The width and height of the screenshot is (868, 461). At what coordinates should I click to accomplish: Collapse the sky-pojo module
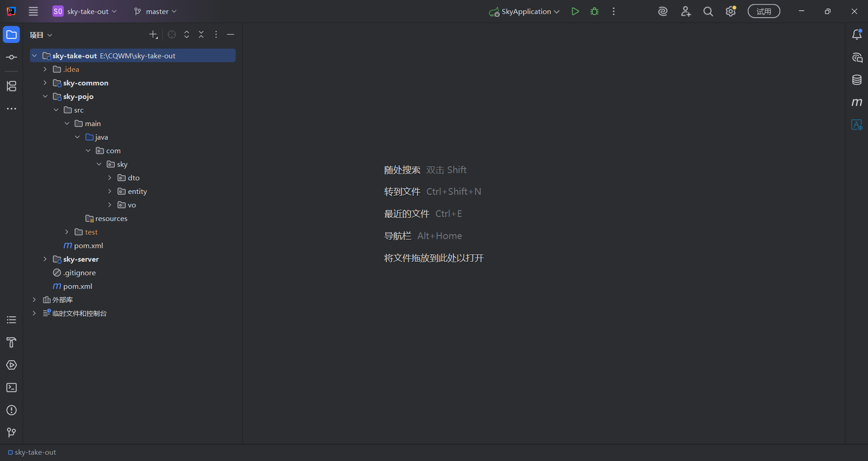tap(45, 96)
